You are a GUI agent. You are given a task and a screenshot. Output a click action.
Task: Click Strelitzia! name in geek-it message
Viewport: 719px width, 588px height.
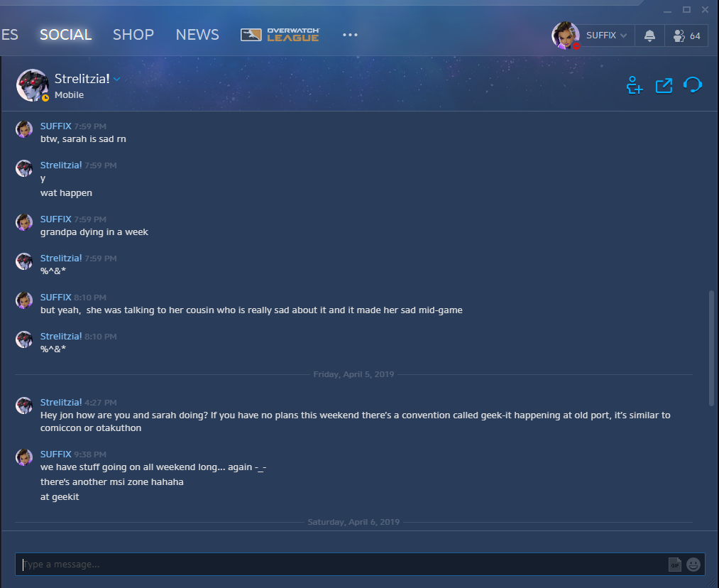point(61,402)
